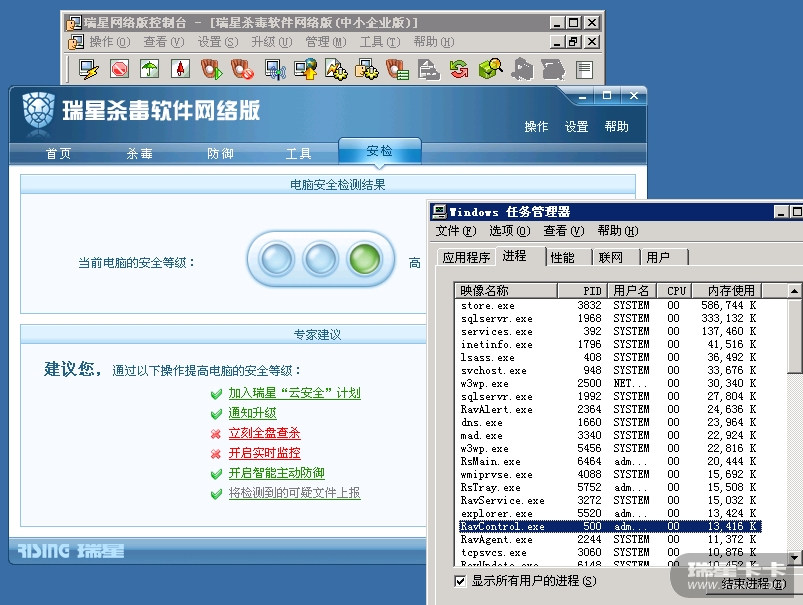Click the process list scrollbar down arrow
Screen dimensions: 803x605
794,557
